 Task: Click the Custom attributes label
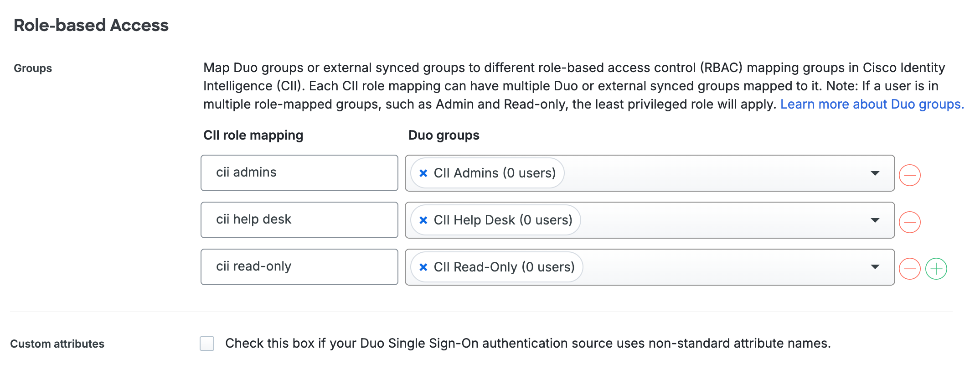[57, 344]
